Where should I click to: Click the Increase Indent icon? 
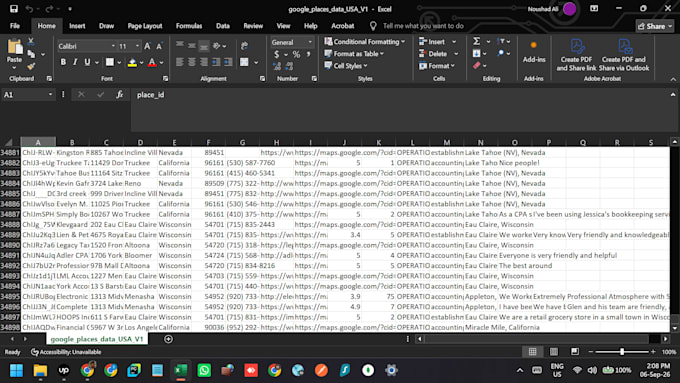pos(228,62)
